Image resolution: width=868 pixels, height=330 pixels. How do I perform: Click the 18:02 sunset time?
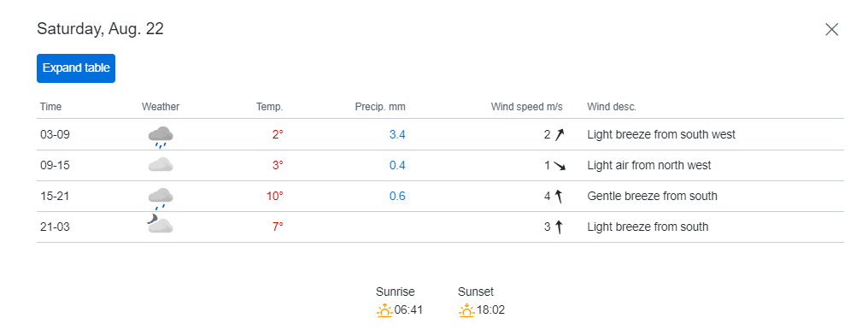pyautogui.click(x=491, y=310)
